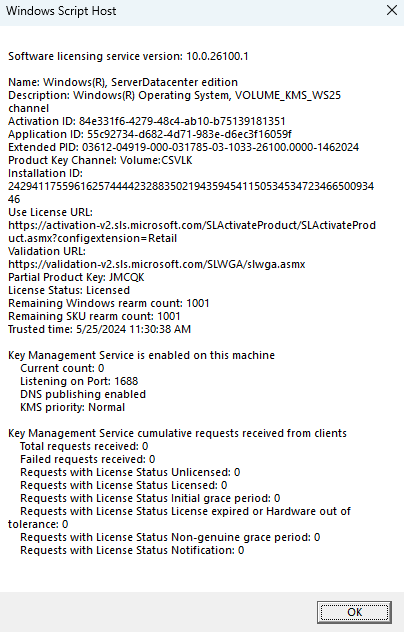
Task: Click the Remaining Windows rearm count line
Action: point(109,303)
